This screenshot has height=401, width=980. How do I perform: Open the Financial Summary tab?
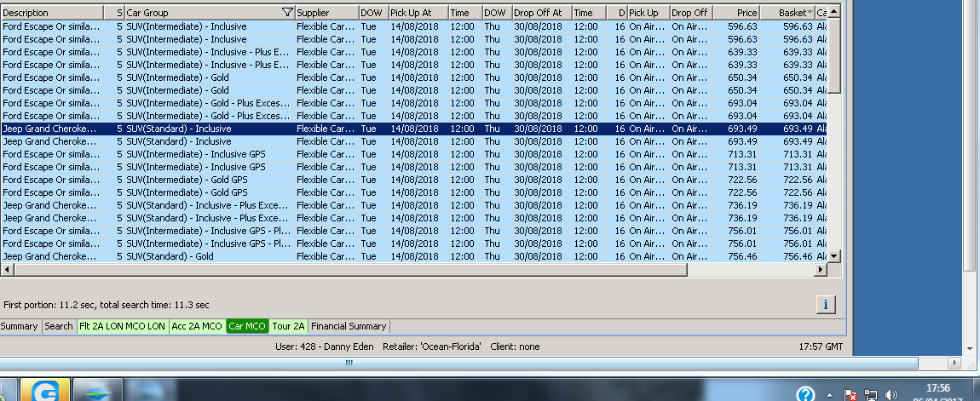tap(349, 326)
